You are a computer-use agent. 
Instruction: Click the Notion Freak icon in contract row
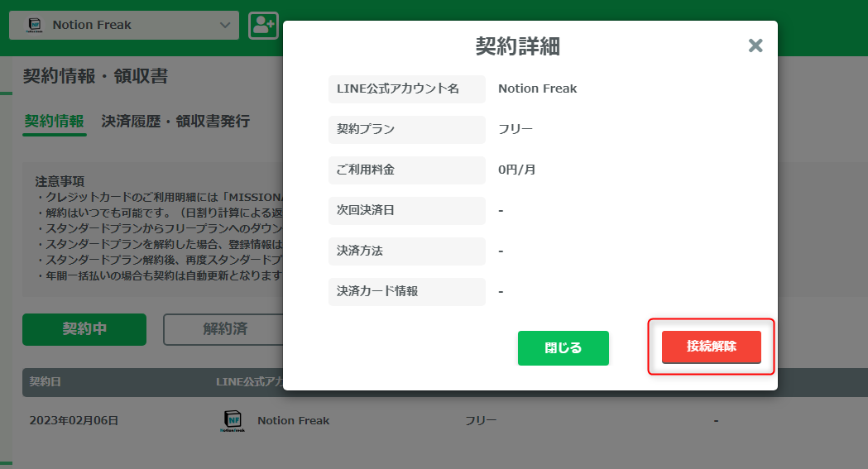point(233,421)
